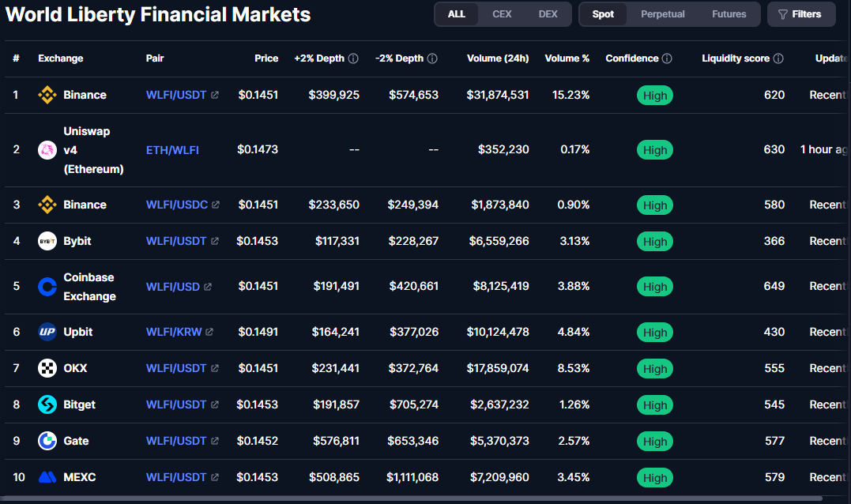
Task: Click the horizontal scrollbar under the table
Action: point(412,498)
